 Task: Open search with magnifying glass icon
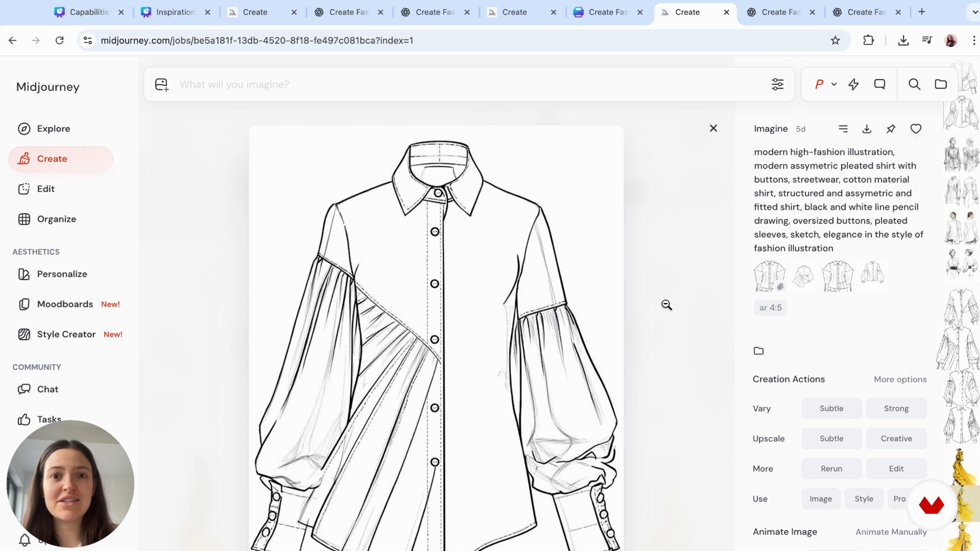point(914,84)
